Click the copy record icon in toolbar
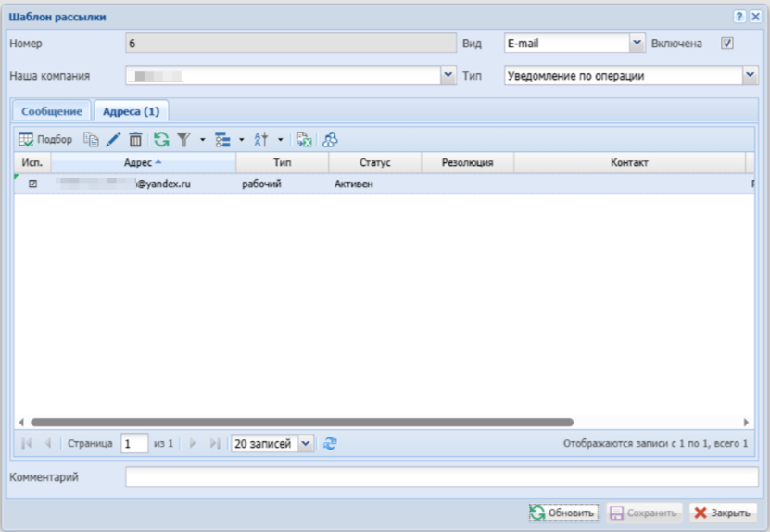770x532 pixels. (x=91, y=139)
